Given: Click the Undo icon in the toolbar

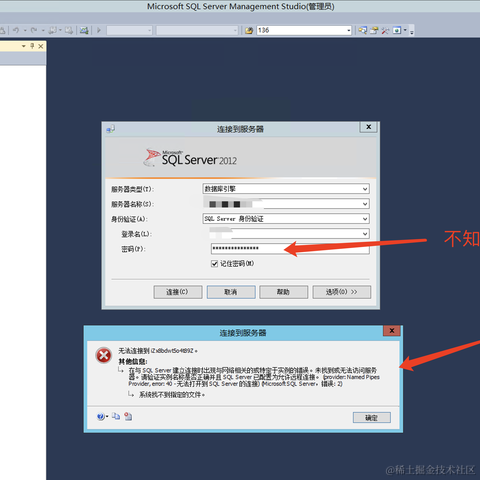Looking at the screenshot, I should tap(16, 30).
